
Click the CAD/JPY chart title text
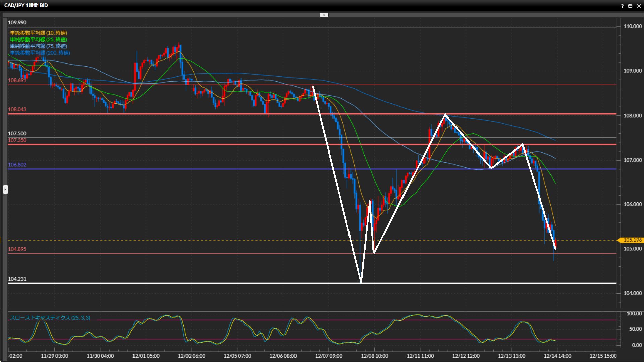pyautogui.click(x=26, y=5)
